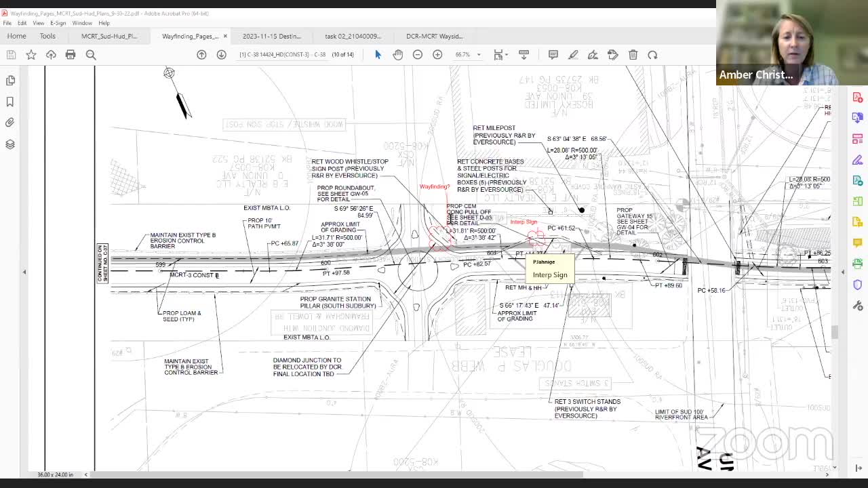Image resolution: width=868 pixels, height=488 pixels.
Task: Switch to DCR-MCRT Waysid document tab
Action: (x=434, y=36)
